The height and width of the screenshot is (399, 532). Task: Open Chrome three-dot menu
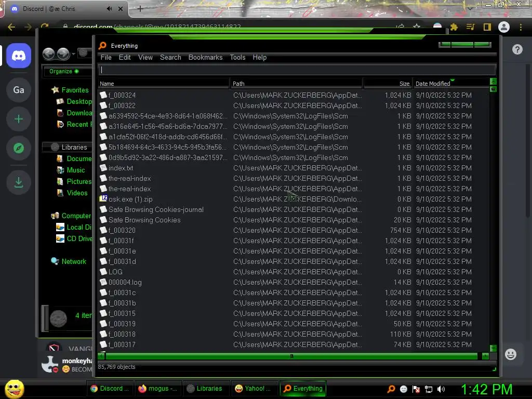521,27
